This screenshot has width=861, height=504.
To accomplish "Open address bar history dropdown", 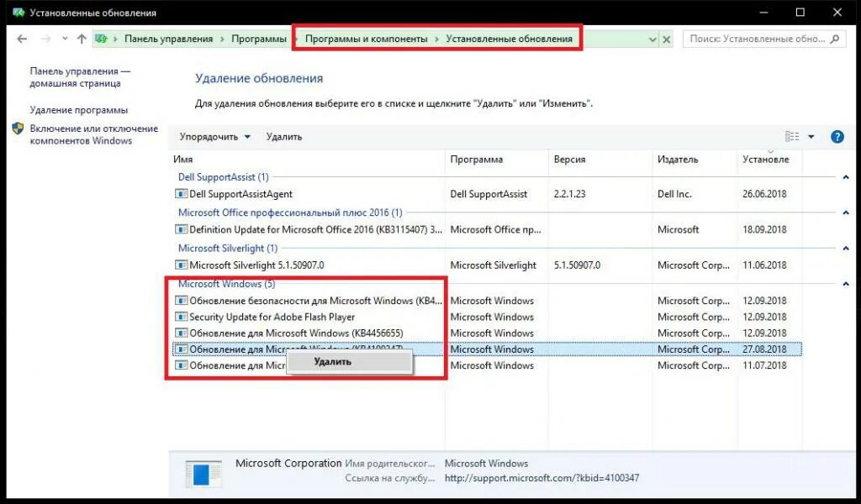I will click(x=652, y=39).
